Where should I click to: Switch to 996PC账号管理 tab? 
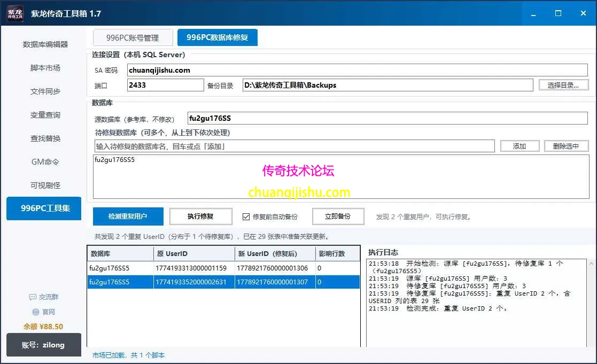pyautogui.click(x=133, y=38)
